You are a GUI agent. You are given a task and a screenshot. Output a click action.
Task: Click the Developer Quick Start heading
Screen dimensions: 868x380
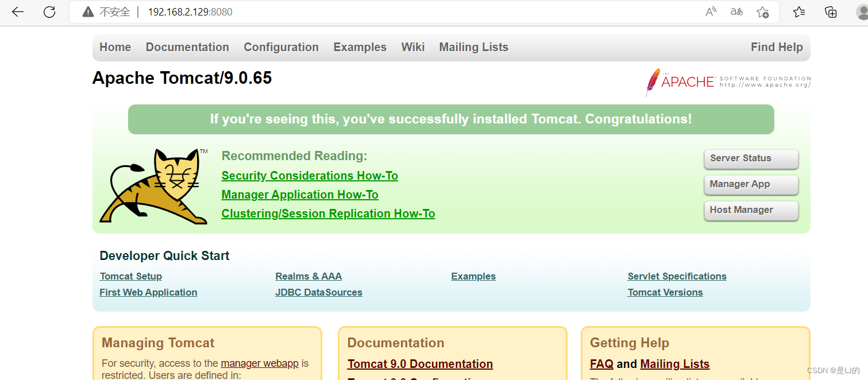click(x=164, y=256)
